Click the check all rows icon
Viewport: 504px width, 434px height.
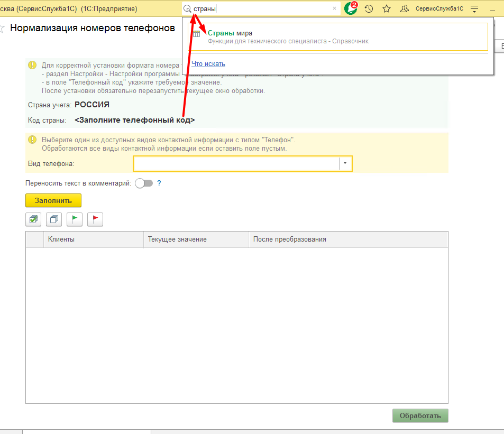[33, 219]
